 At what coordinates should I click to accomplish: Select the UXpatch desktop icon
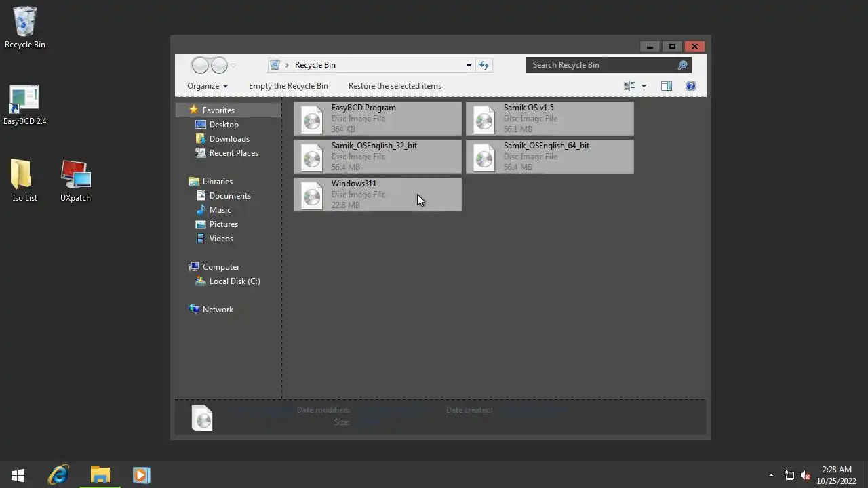pos(75,181)
